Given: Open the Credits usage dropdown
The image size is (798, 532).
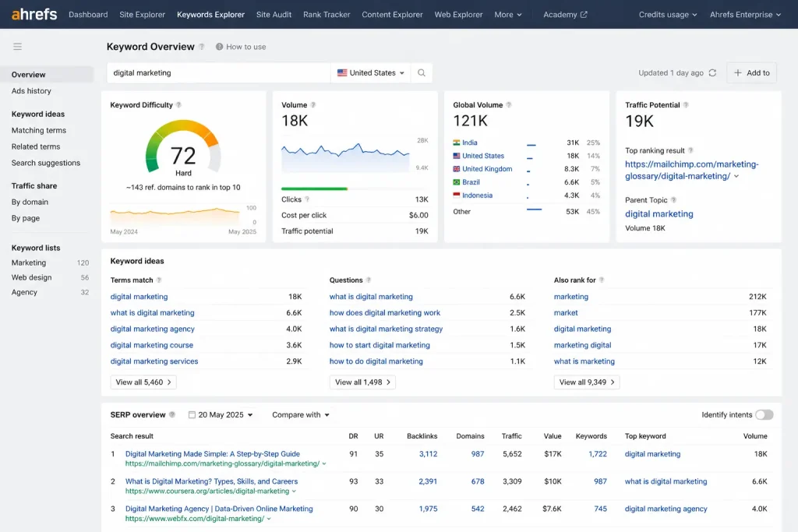Looking at the screenshot, I should [x=668, y=15].
